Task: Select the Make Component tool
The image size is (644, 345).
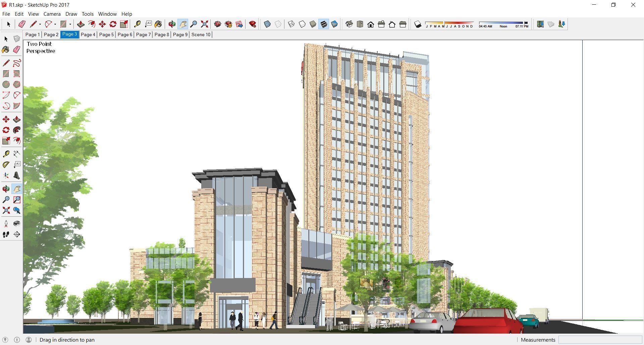Action: [x=17, y=39]
